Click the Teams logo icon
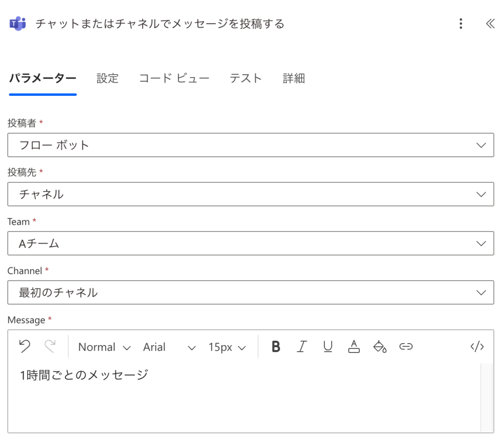Viewport: 504px width, 441px height. (18, 24)
